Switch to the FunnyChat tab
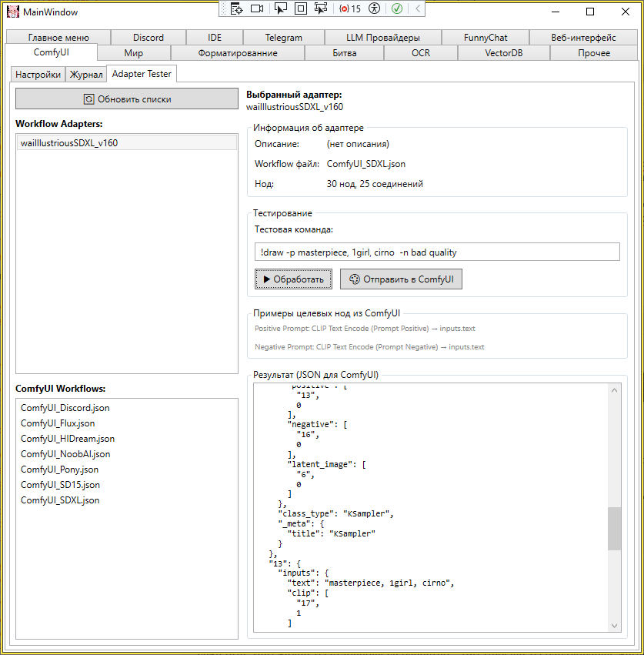 pyautogui.click(x=486, y=38)
